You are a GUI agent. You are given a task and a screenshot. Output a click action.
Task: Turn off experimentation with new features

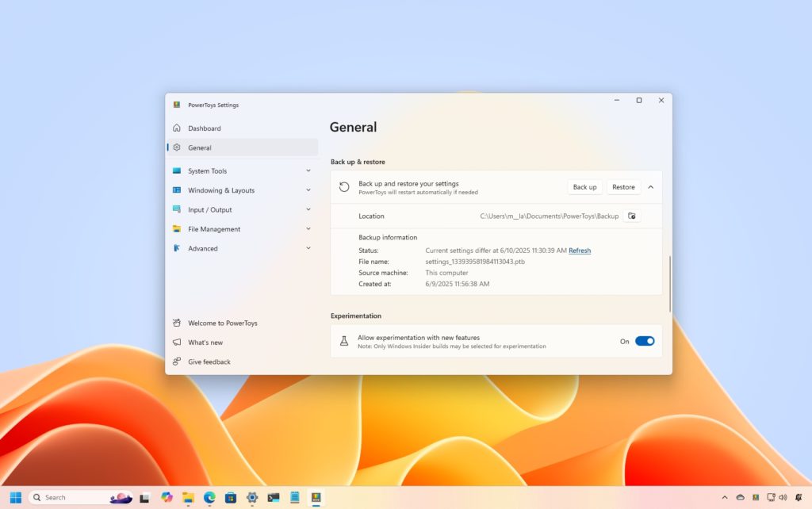[x=645, y=341]
